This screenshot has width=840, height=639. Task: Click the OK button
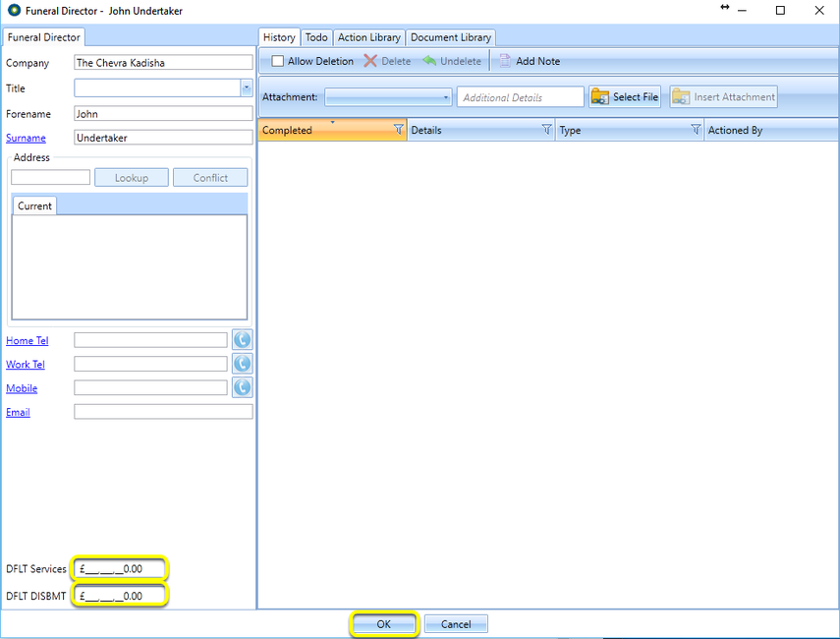(383, 624)
